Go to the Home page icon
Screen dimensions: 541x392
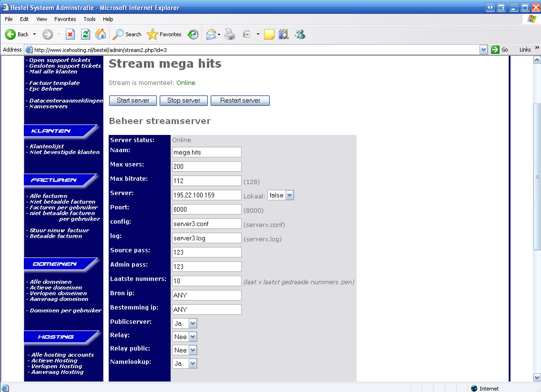tap(101, 34)
